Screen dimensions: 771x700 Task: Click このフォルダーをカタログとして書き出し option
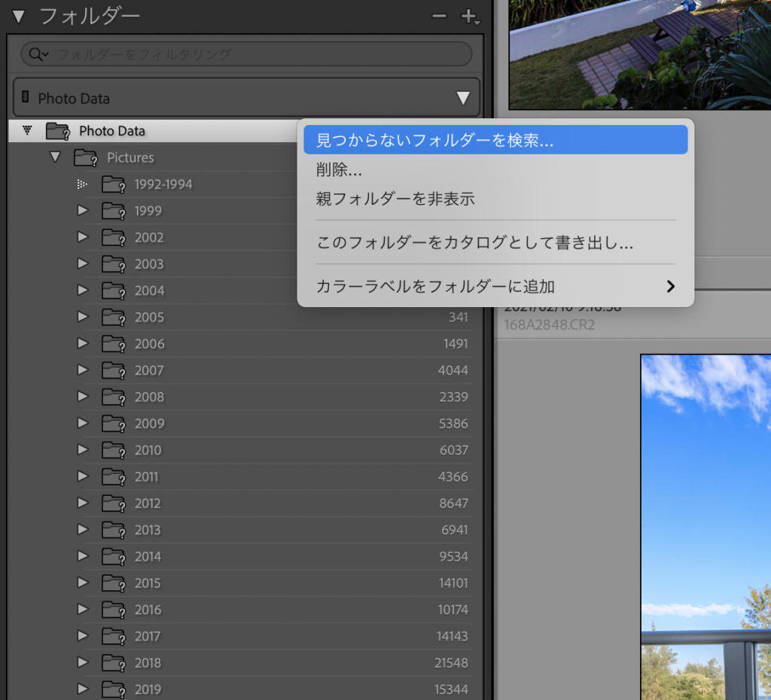pos(474,243)
